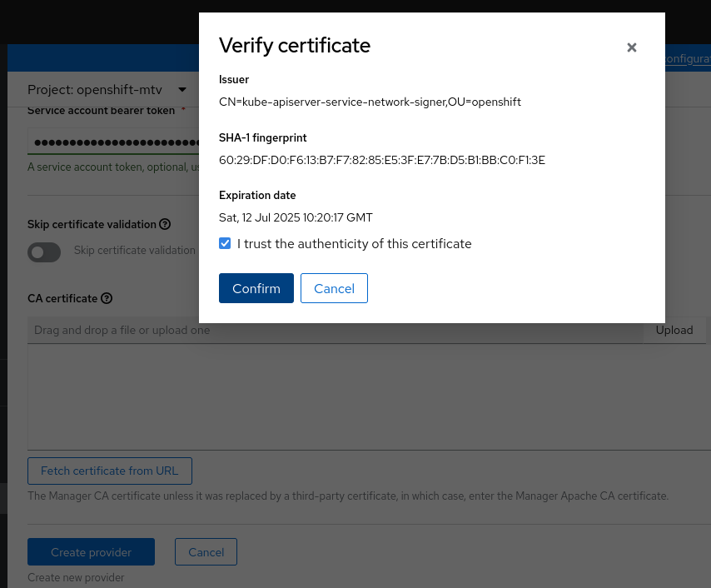Cancel the provider creation form
The image size is (711, 588).
[206, 552]
